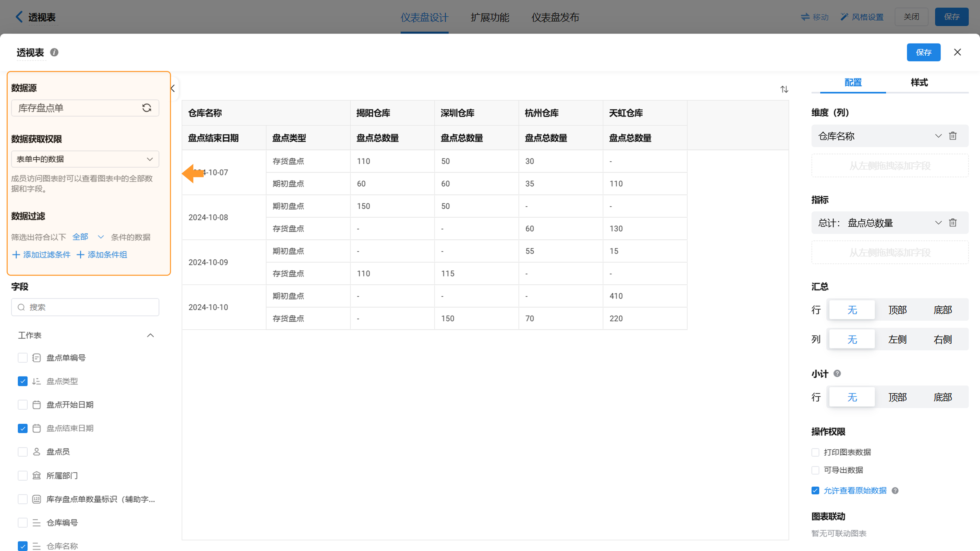Set 汇总 column to 左侧
The height and width of the screenshot is (551, 980).
pyautogui.click(x=897, y=339)
